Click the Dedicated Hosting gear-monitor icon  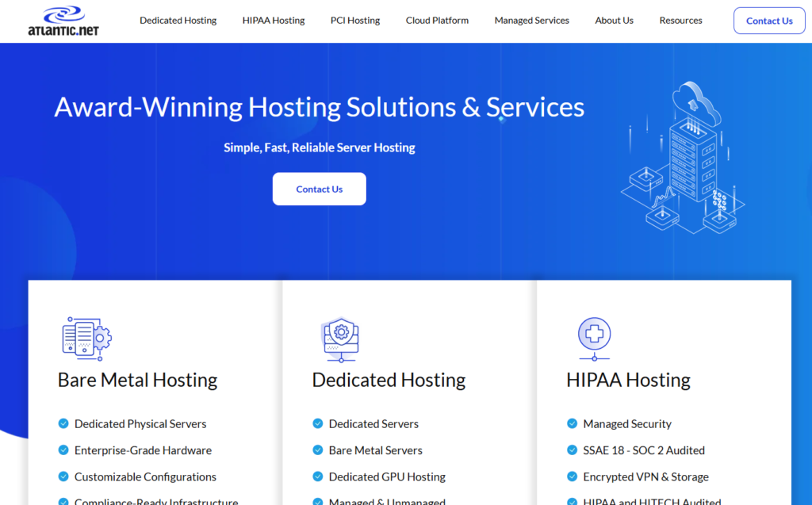(x=341, y=339)
